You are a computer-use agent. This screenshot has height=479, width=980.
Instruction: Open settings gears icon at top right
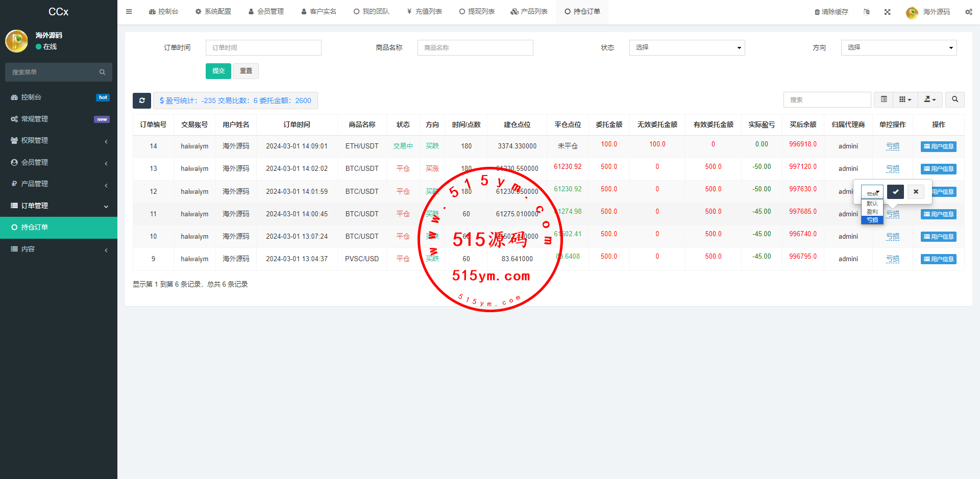coord(968,12)
